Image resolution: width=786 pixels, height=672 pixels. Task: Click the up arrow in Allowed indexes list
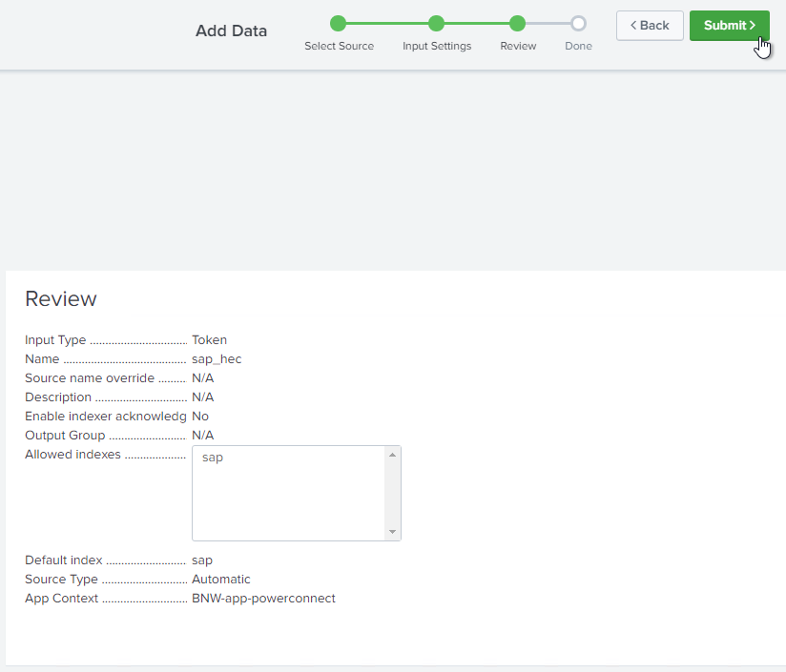391,455
